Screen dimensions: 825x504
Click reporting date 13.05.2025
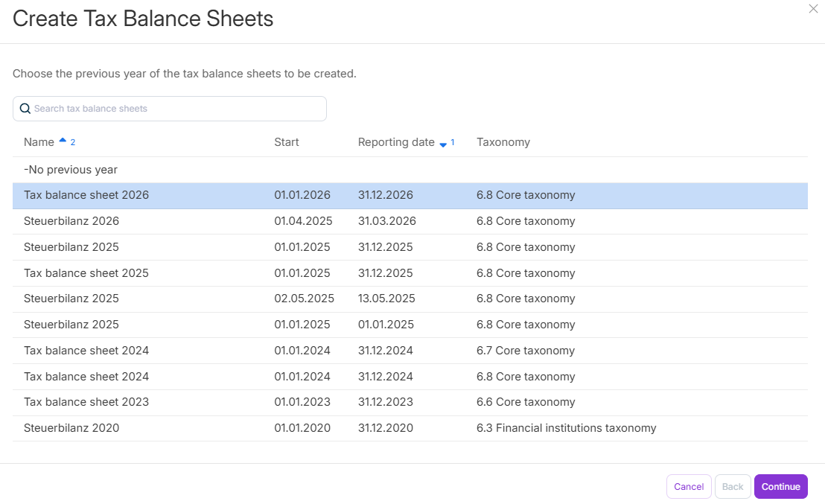[386, 299]
